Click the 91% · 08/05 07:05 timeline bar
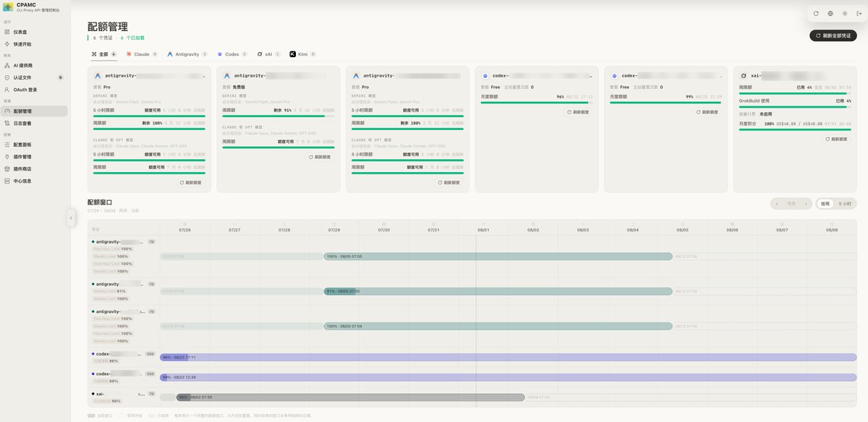 pos(498,291)
